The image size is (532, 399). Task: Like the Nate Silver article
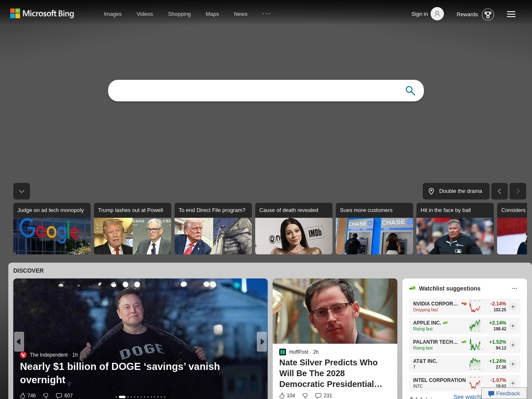(287, 396)
